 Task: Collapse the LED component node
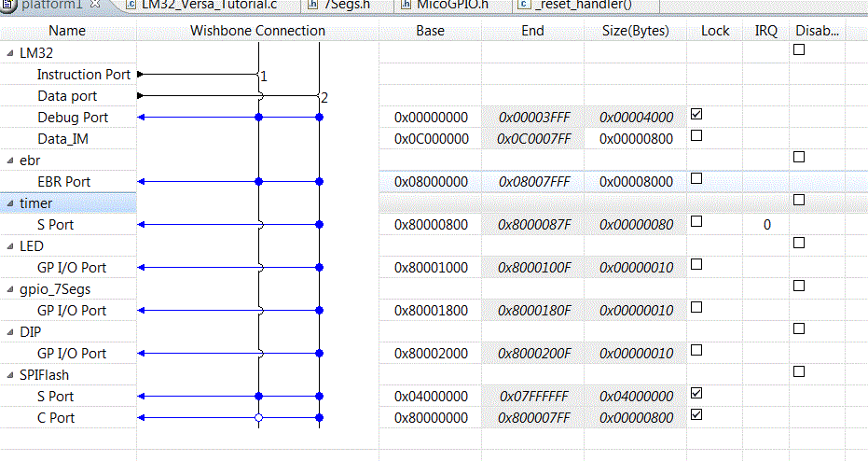click(10, 246)
